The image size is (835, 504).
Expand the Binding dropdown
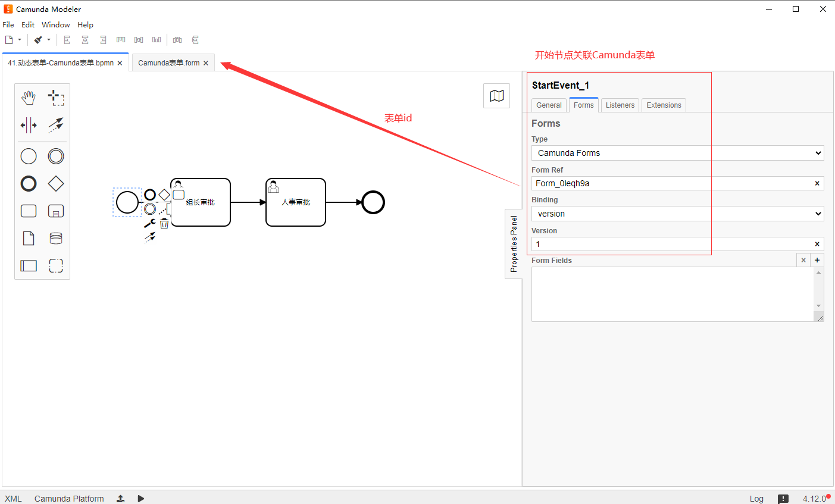click(678, 214)
